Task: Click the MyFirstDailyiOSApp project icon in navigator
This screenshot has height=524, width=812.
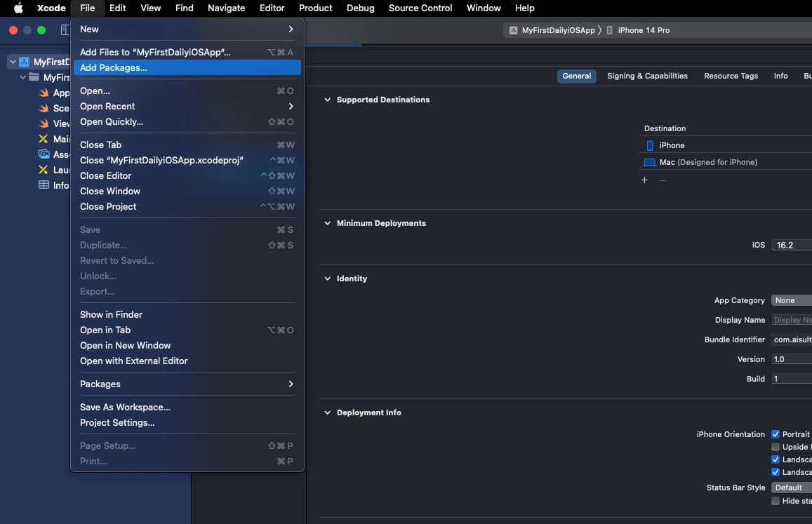Action: coord(25,62)
